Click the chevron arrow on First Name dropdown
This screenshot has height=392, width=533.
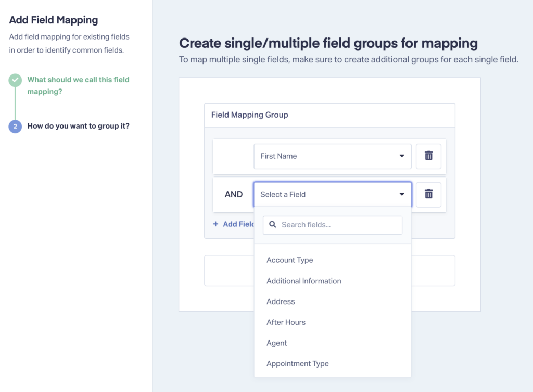coord(401,156)
